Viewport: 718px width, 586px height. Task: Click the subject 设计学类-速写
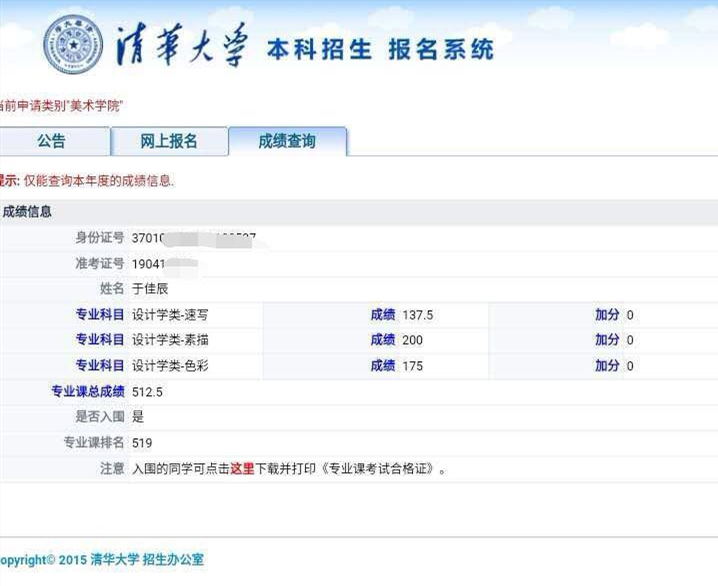(x=170, y=315)
